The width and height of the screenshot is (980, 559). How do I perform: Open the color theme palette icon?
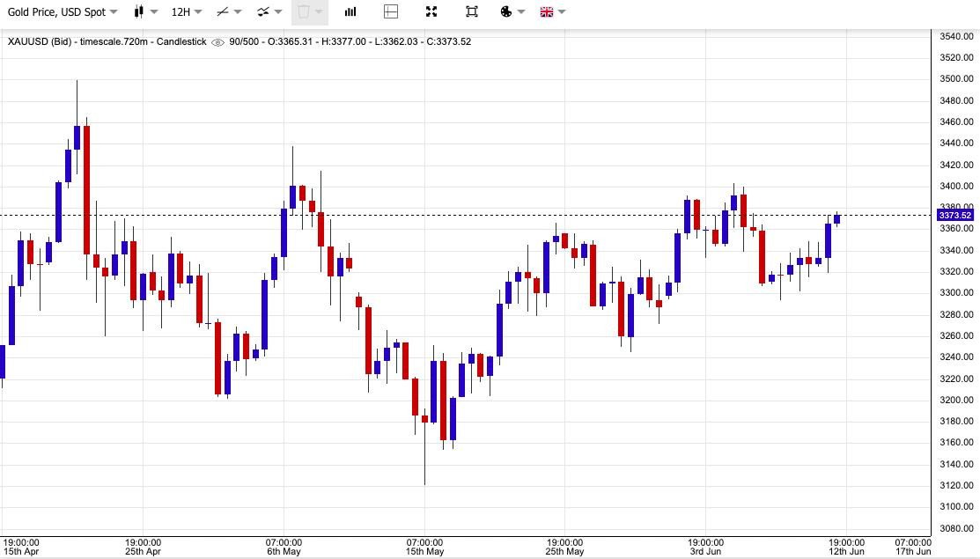click(506, 11)
